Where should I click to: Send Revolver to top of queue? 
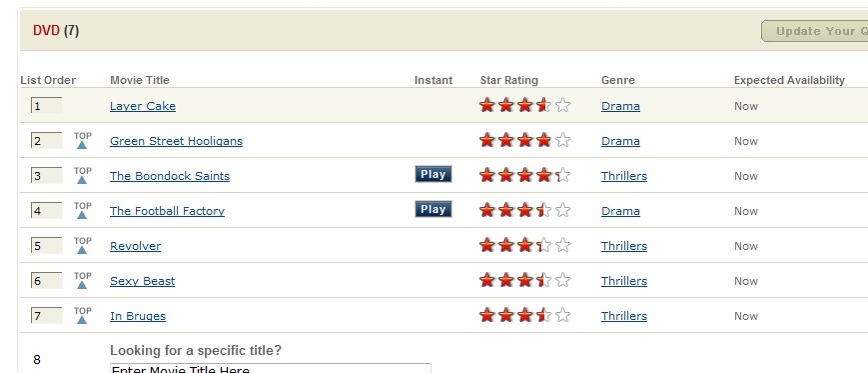(83, 245)
